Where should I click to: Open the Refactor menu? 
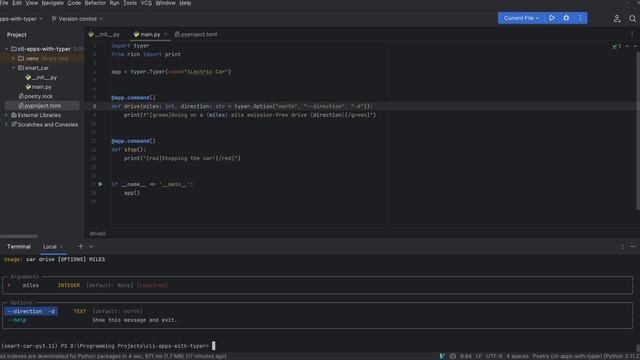point(95,3)
